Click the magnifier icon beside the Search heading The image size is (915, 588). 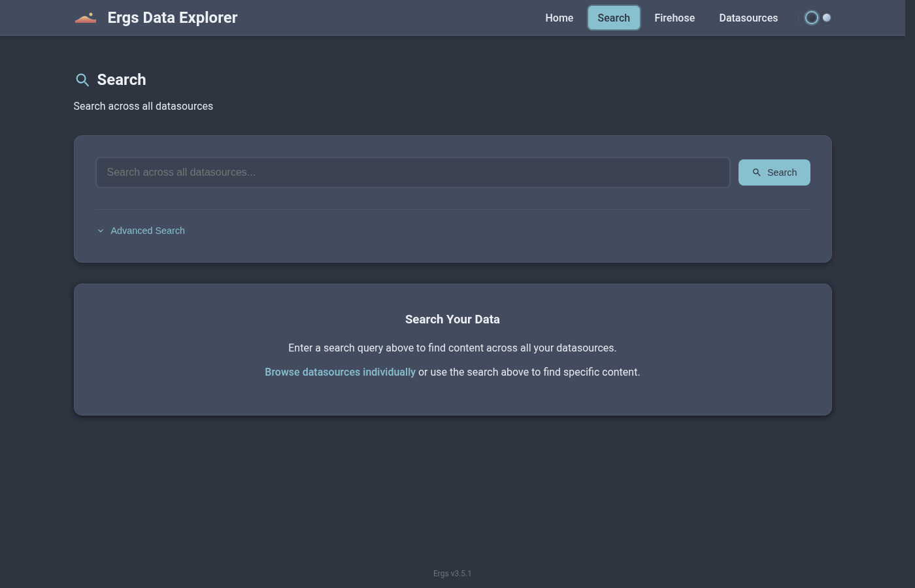pos(82,80)
